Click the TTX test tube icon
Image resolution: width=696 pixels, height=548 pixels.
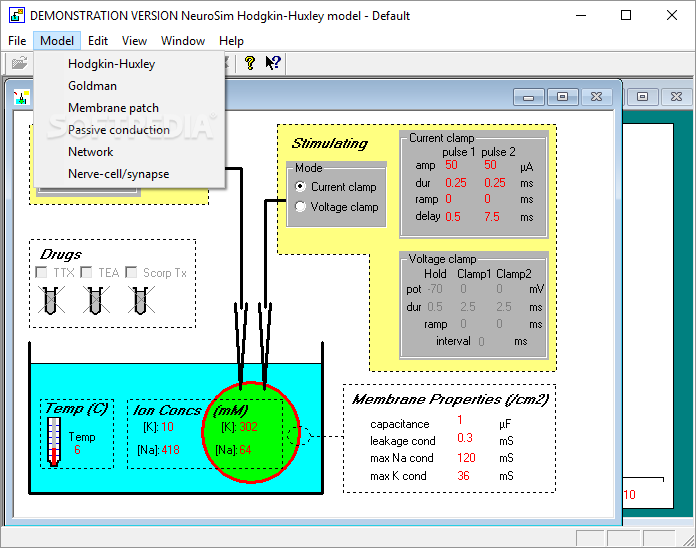(x=51, y=300)
